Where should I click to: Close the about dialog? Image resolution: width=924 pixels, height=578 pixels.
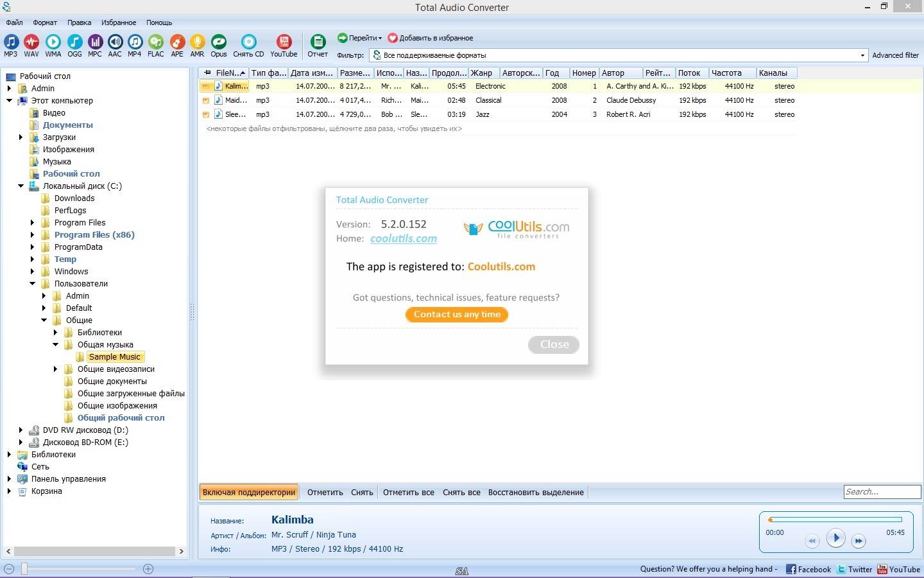[554, 345]
